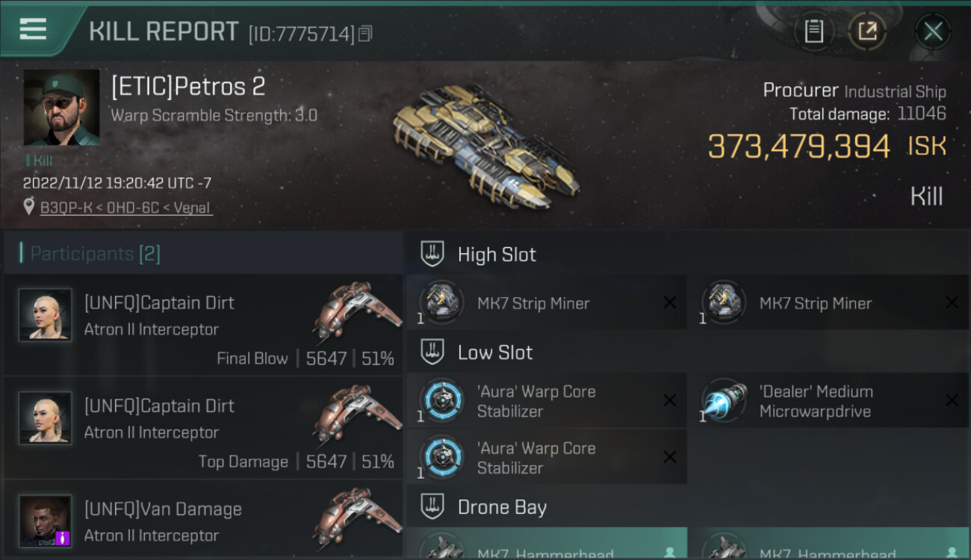Screen dimensions: 971x560
Task: Copy the kill report ID
Action: point(365,34)
